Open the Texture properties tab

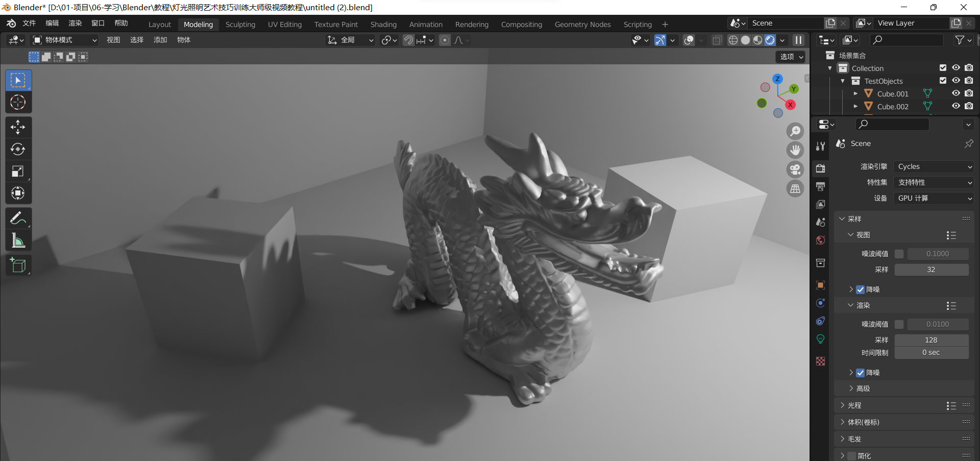821,361
